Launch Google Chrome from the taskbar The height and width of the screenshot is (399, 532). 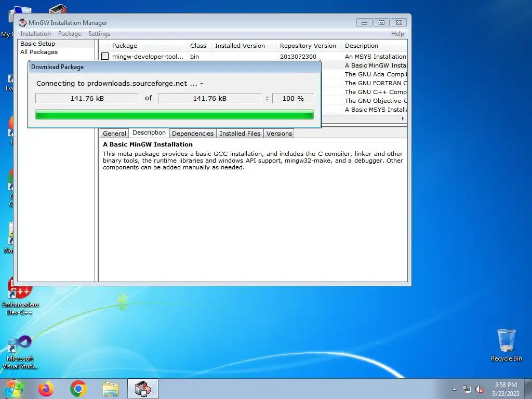point(78,389)
